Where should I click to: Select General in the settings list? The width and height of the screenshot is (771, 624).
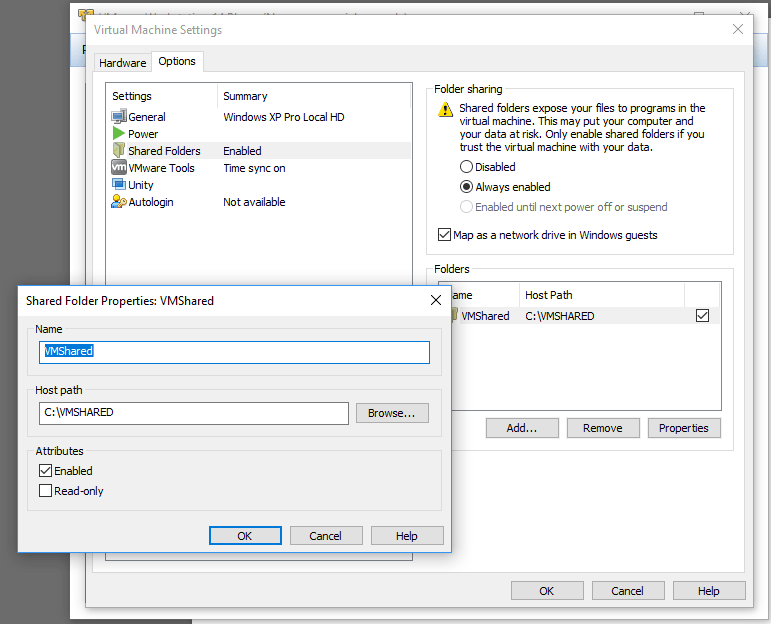pos(147,117)
